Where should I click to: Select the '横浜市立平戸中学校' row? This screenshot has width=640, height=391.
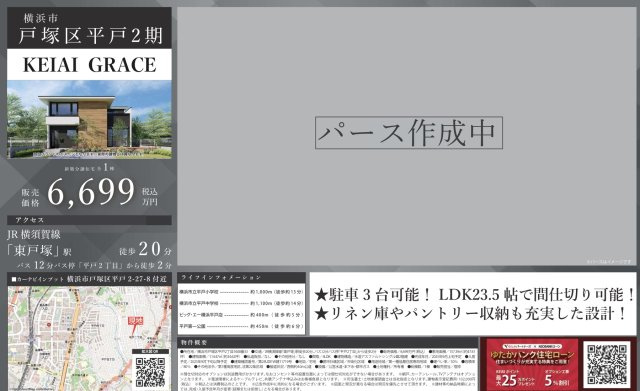[241, 304]
